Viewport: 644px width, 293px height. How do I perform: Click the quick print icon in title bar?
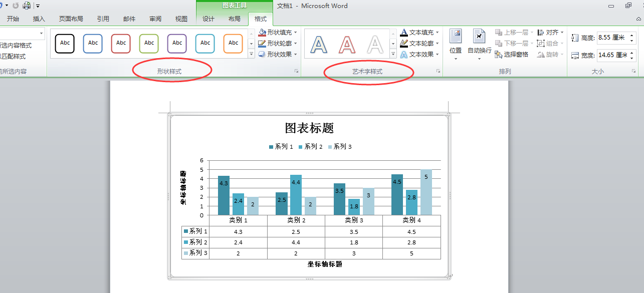[x=26, y=6]
